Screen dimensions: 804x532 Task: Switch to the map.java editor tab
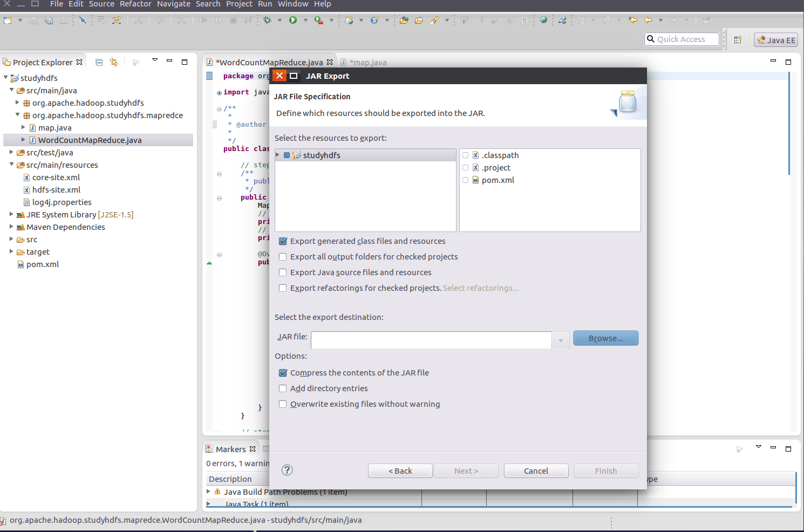click(364, 62)
